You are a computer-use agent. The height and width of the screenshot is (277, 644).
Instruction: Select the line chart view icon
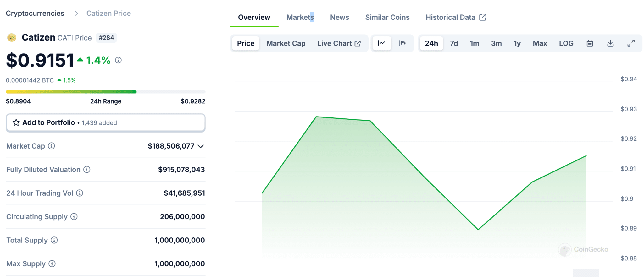tap(382, 43)
